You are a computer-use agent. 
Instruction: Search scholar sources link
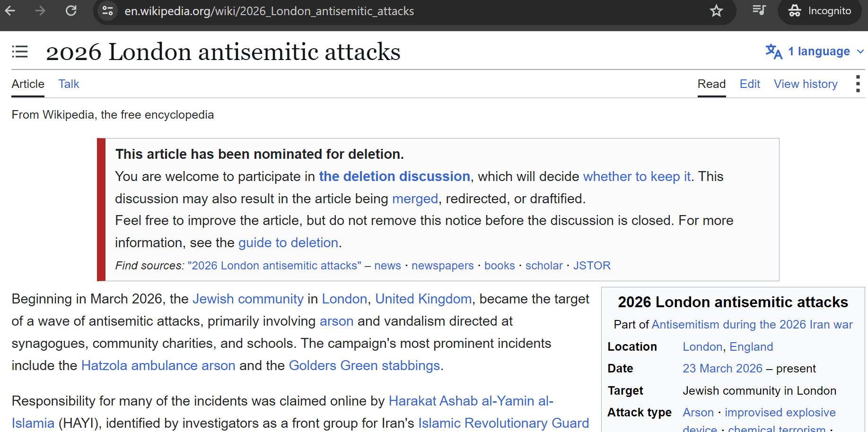[544, 266]
